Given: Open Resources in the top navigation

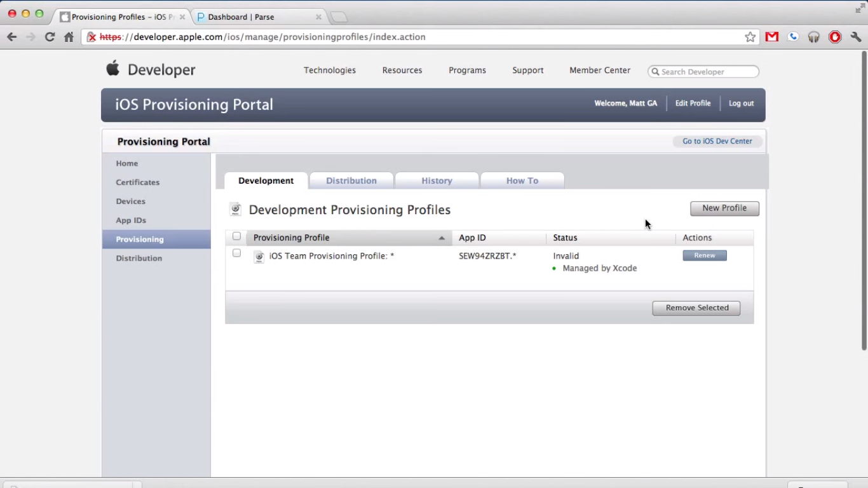Looking at the screenshot, I should pos(402,71).
